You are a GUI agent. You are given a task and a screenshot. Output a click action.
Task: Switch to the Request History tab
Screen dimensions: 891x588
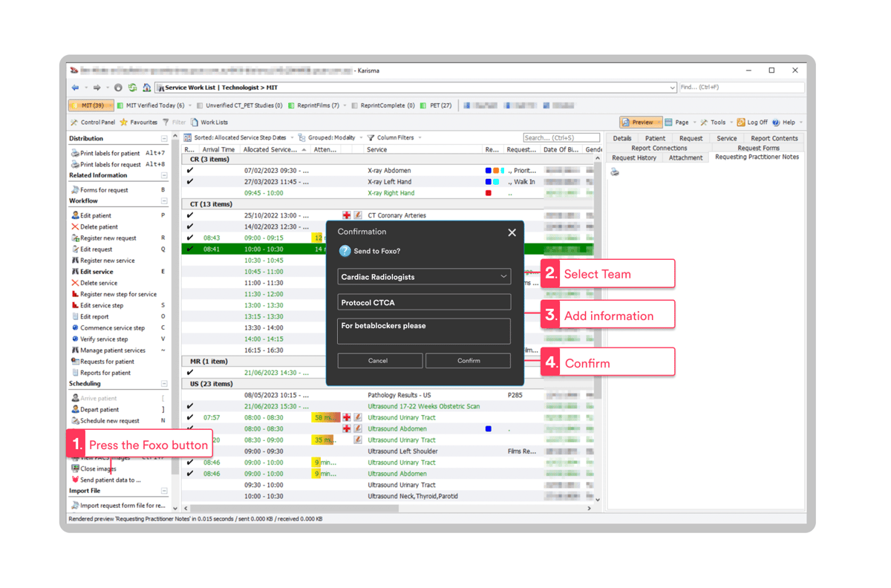[x=635, y=157]
